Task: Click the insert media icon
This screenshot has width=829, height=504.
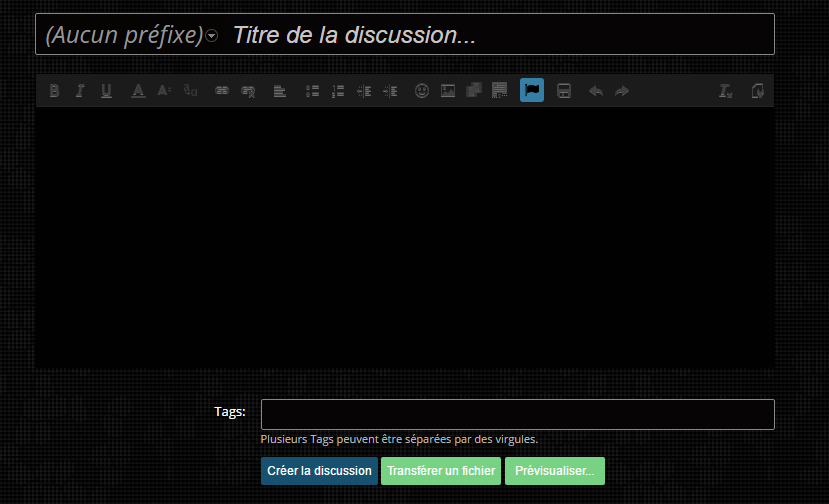Action: [474, 91]
